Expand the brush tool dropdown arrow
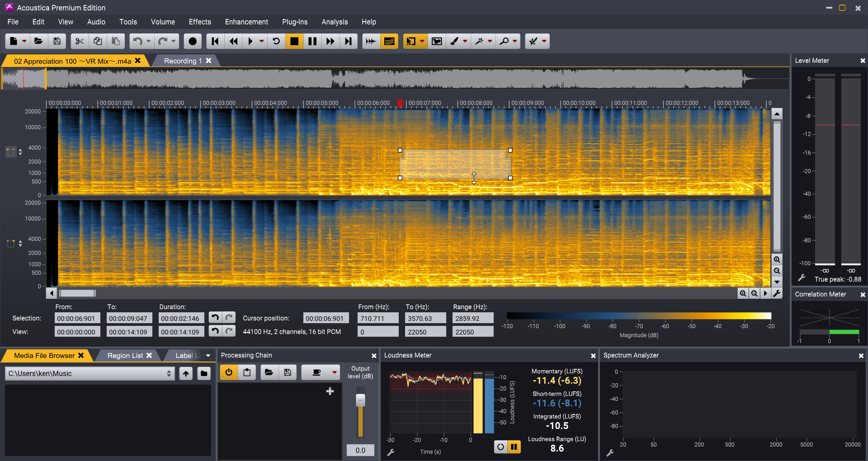868x461 pixels. [465, 41]
